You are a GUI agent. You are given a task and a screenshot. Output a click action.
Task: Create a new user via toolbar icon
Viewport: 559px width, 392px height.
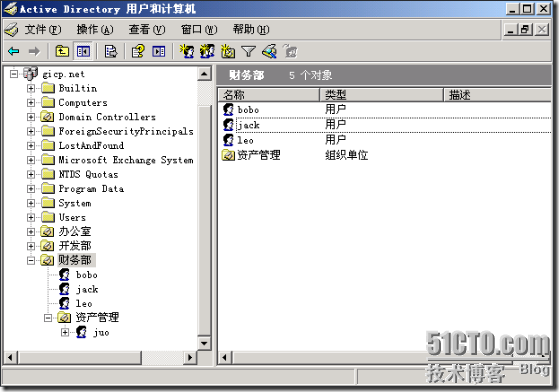coord(186,51)
